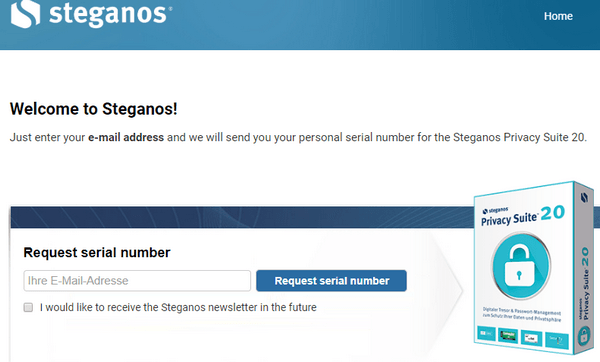The image size is (600, 362).
Task: Click the Privacy Suite title on box front
Action: point(509,219)
